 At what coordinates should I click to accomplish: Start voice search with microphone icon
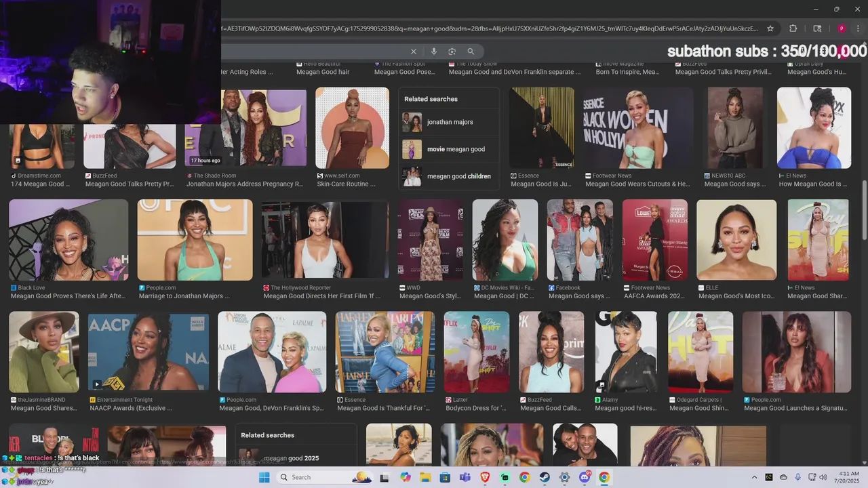point(434,52)
